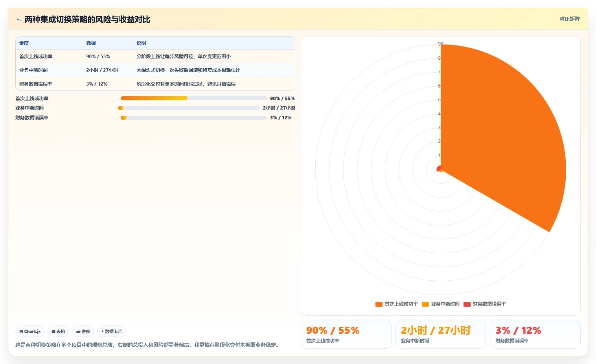Click the red legend color swatch
This screenshot has height=364, width=596.
[x=467, y=304]
